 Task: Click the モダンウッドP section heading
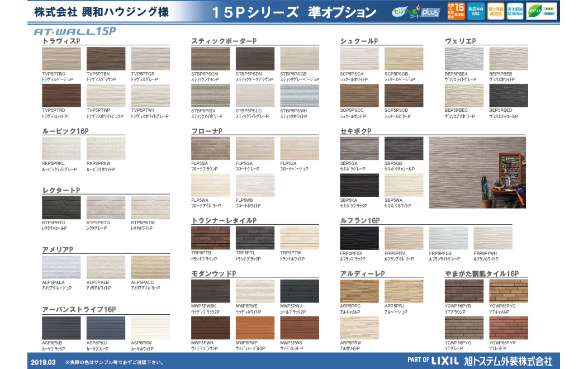pyautogui.click(x=214, y=274)
